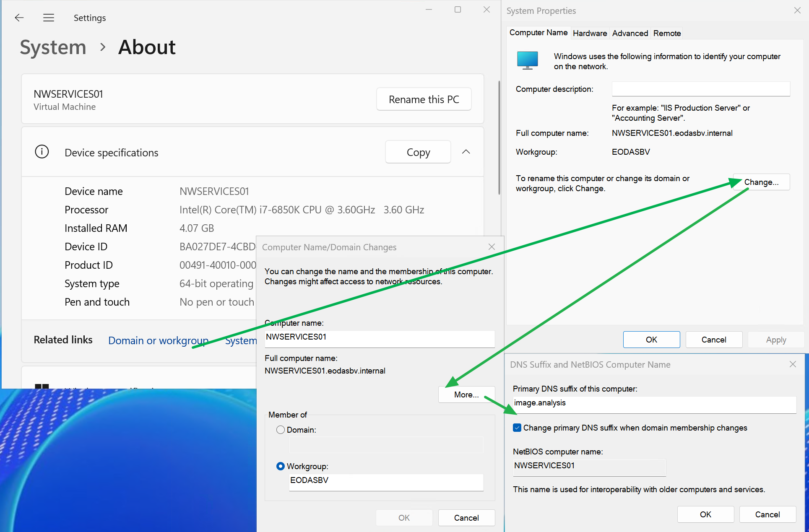
Task: Click the Remote tab in System Properties
Action: pyautogui.click(x=666, y=33)
